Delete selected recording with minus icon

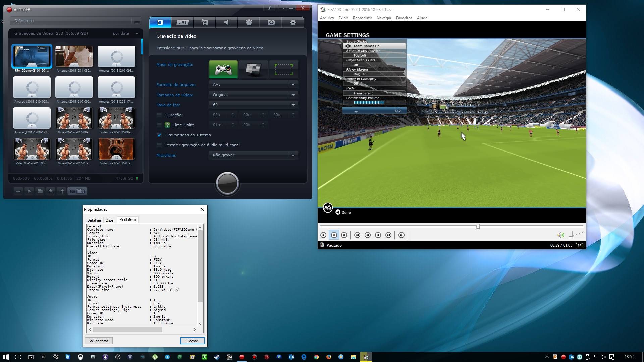click(x=18, y=191)
